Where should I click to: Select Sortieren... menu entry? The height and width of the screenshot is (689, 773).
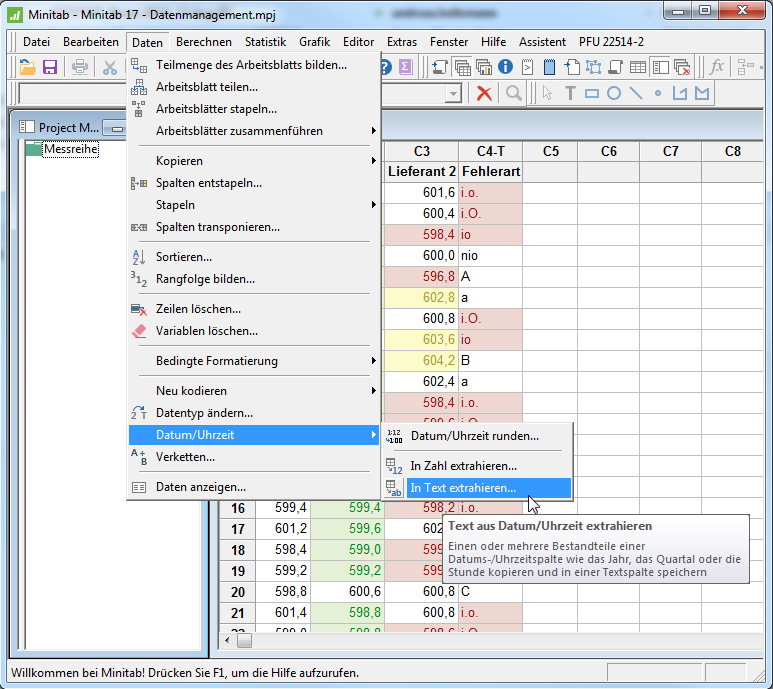(x=254, y=257)
